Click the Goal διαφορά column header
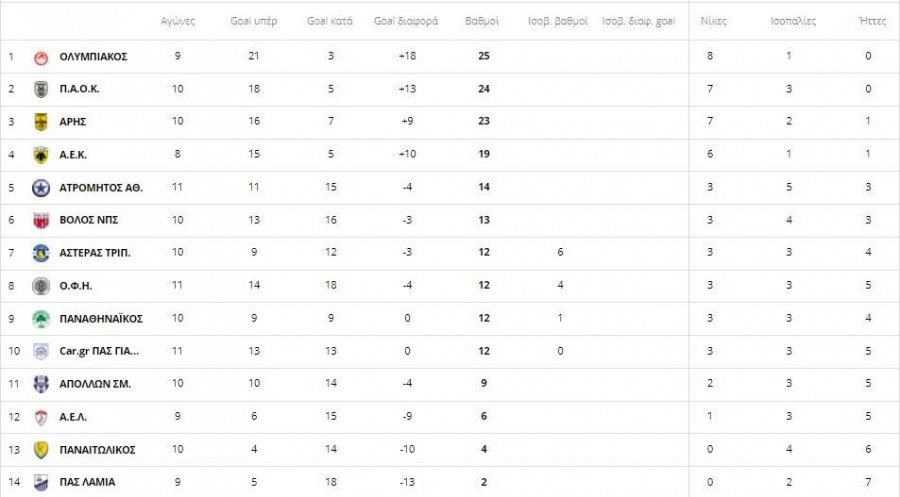 pos(406,21)
